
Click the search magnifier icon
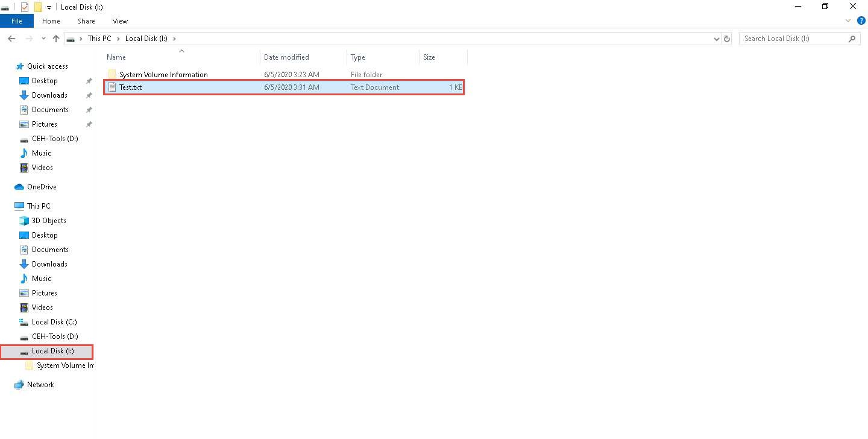[x=852, y=39]
